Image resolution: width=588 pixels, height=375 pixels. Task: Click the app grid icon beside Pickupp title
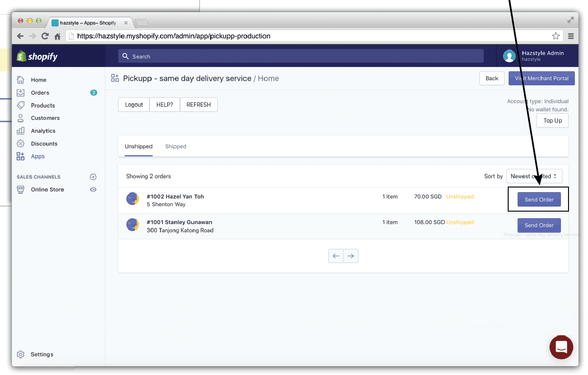coord(115,78)
